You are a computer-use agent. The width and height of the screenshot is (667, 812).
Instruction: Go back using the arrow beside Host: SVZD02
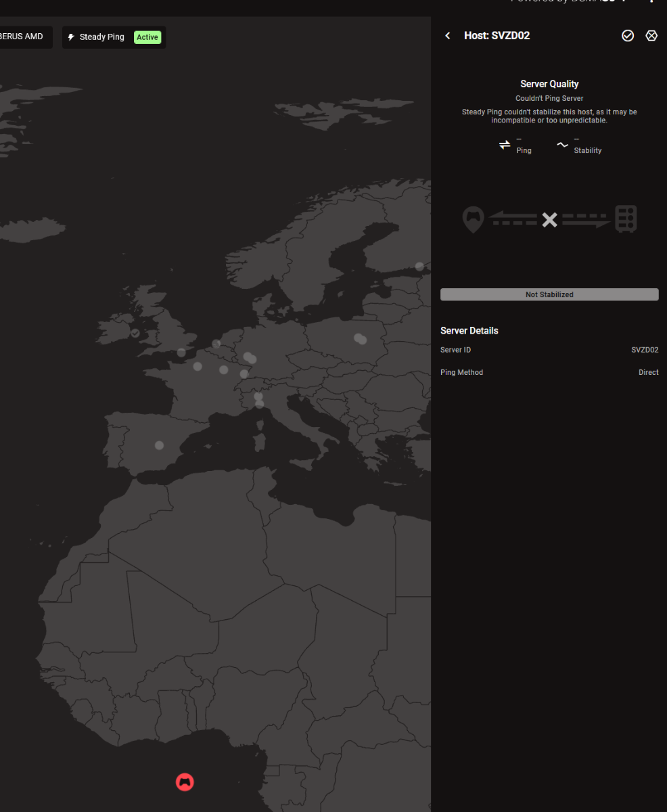click(x=447, y=36)
